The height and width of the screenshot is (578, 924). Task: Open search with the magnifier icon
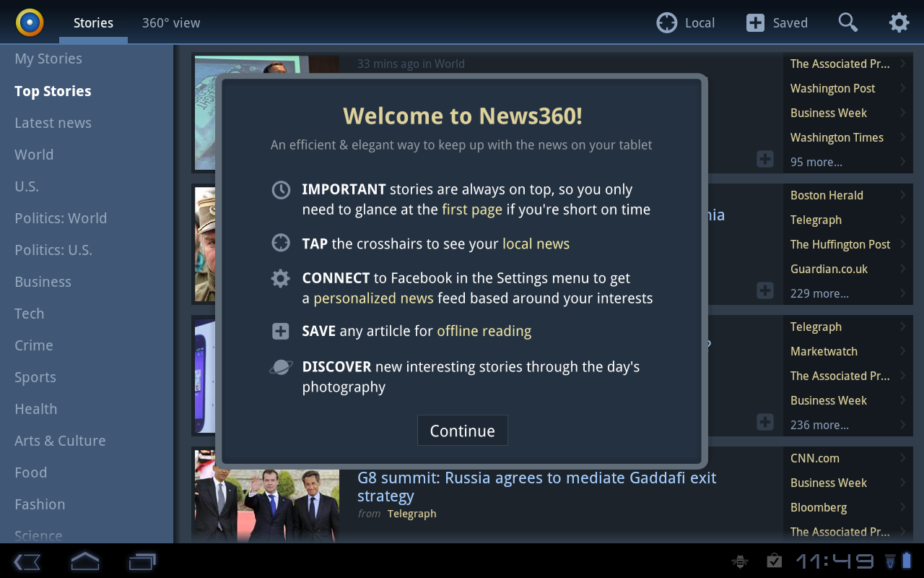[x=847, y=23]
